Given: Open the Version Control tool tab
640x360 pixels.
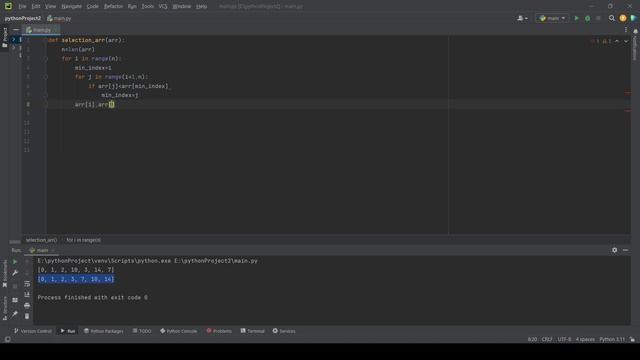Looking at the screenshot, I should pyautogui.click(x=33, y=331).
